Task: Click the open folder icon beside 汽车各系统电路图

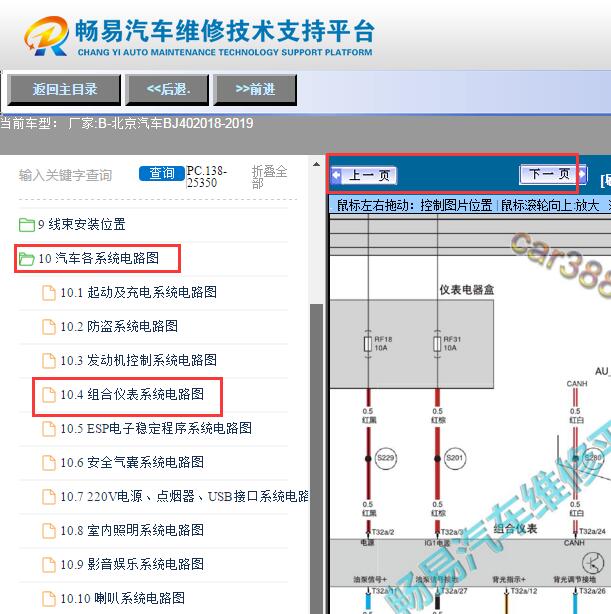Action: [27, 259]
